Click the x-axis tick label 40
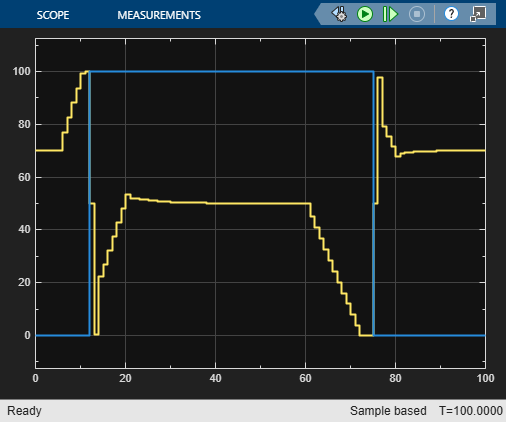The image size is (506, 422). tap(215, 378)
